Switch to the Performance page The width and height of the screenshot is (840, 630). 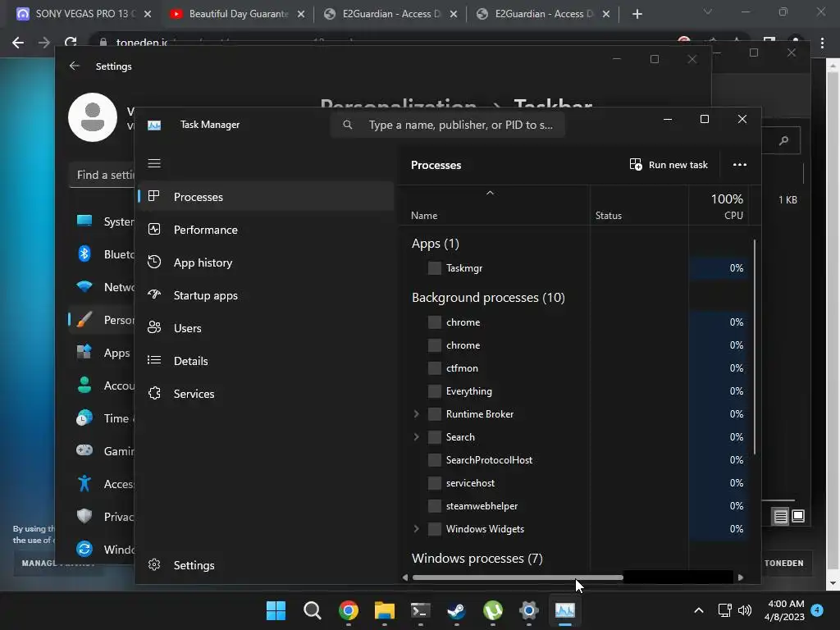tap(266, 230)
